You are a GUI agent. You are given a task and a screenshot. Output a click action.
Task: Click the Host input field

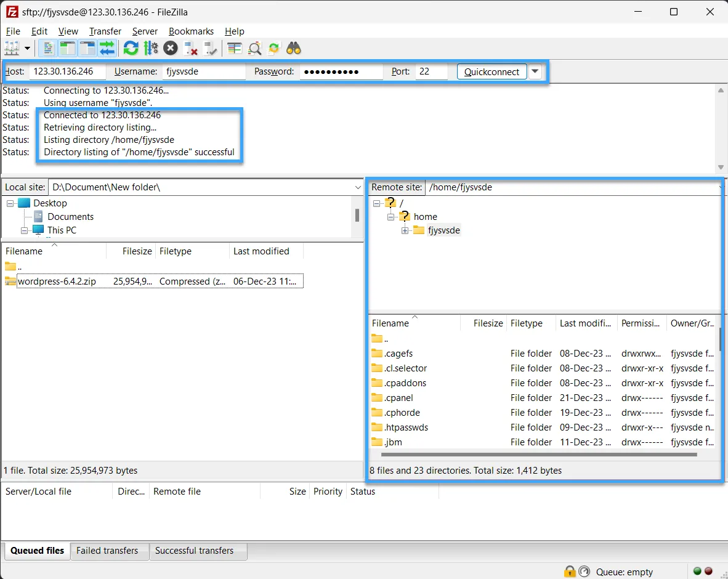(x=68, y=71)
